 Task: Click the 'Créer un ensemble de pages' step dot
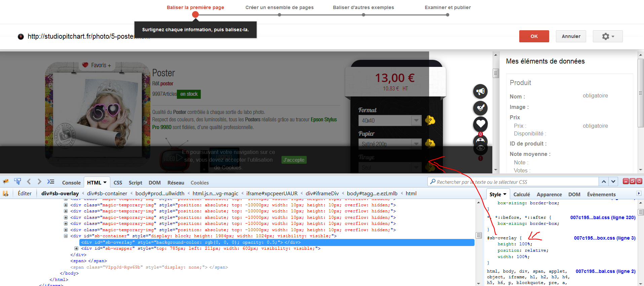click(x=279, y=15)
